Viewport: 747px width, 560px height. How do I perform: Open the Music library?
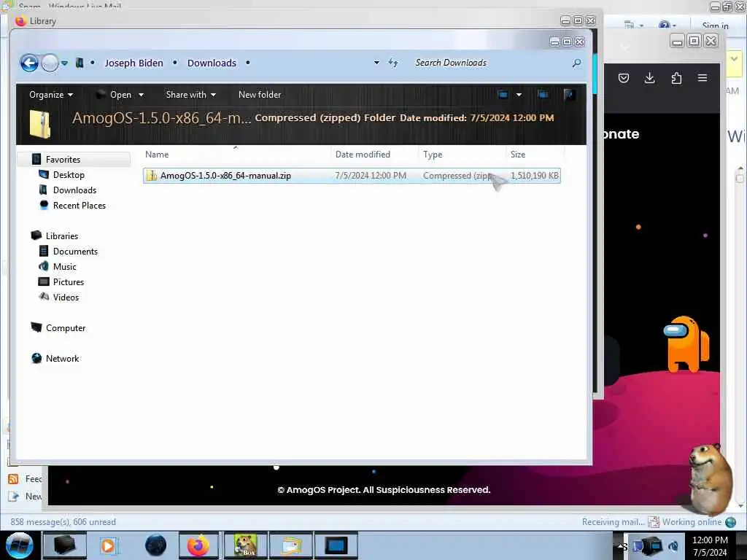coord(64,267)
